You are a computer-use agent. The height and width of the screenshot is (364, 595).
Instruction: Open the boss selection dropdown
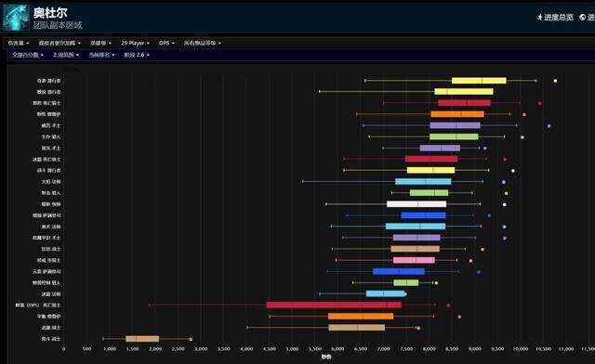click(x=59, y=43)
